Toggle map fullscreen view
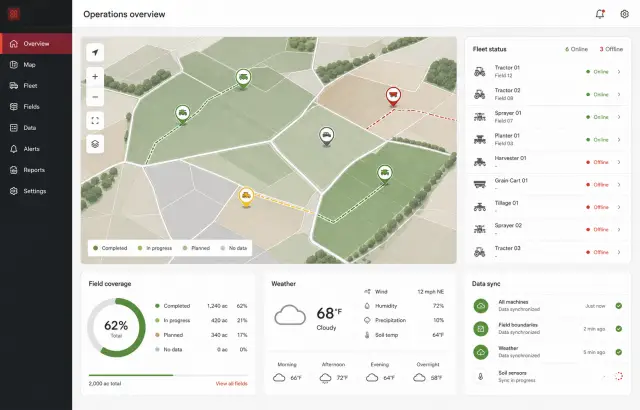This screenshot has width=640, height=410. pyautogui.click(x=95, y=121)
